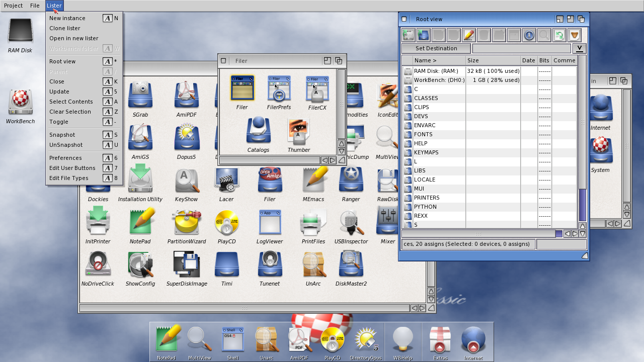The width and height of the screenshot is (644, 362).
Task: Select the KeyShow icon
Action: coord(187,184)
